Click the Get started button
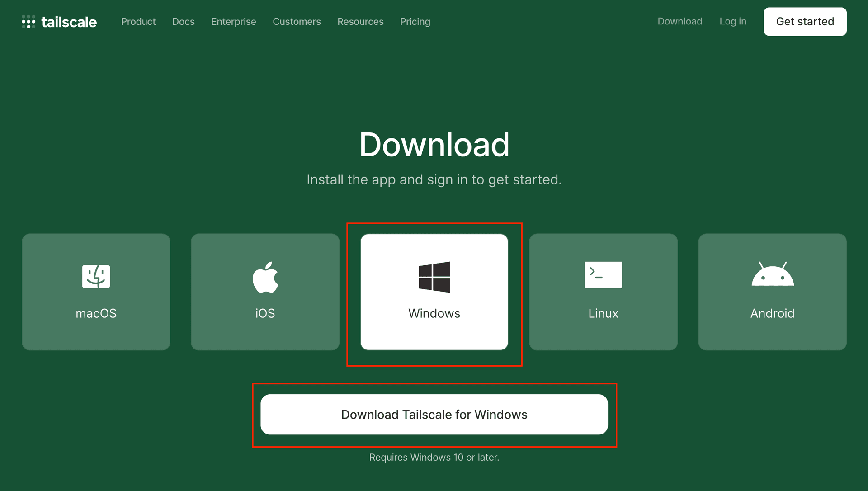The height and width of the screenshot is (491, 868). [805, 21]
